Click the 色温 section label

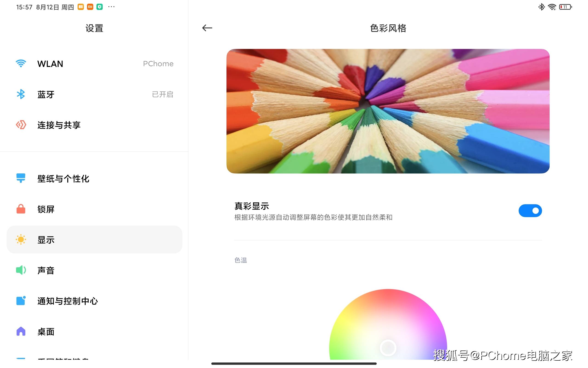pyautogui.click(x=240, y=260)
